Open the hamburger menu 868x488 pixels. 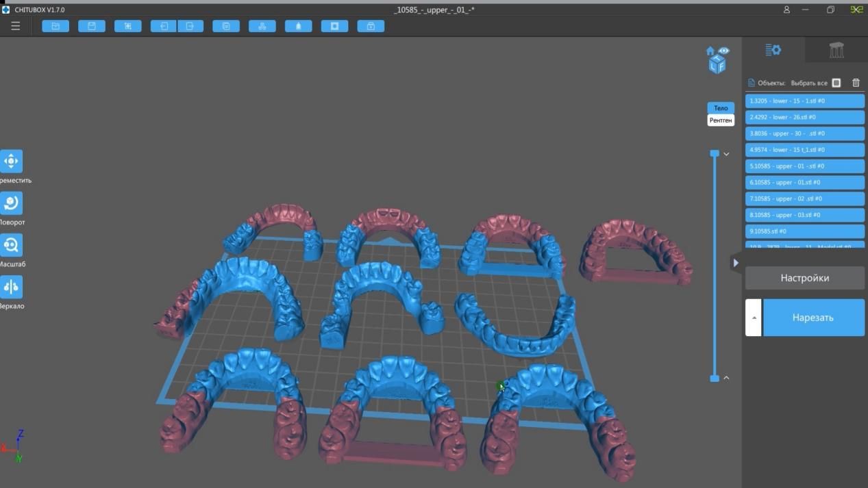click(15, 25)
